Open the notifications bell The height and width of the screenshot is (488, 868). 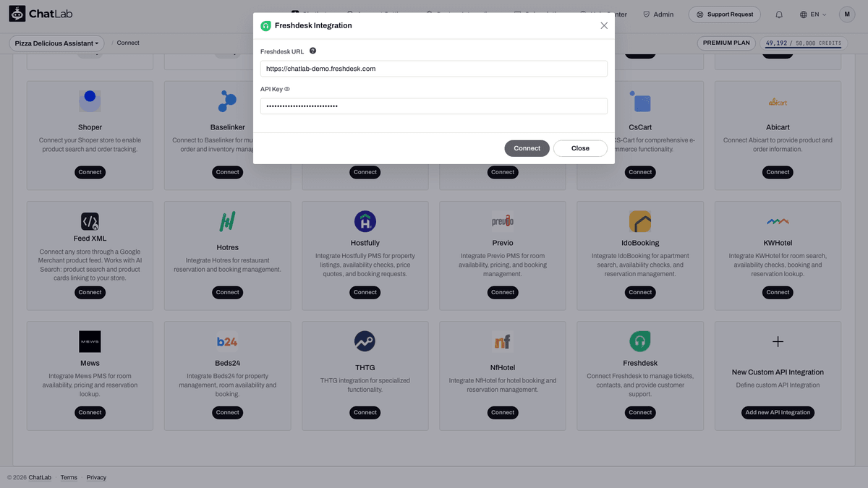(779, 14)
